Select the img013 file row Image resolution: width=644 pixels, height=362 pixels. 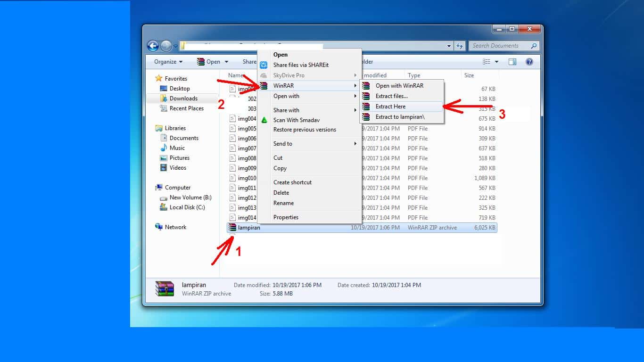[362, 208]
